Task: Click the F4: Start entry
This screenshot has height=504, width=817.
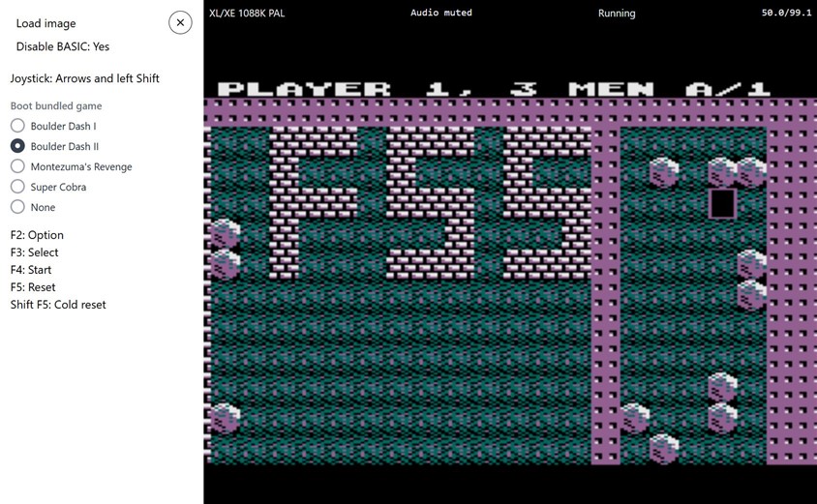Action: click(x=31, y=270)
